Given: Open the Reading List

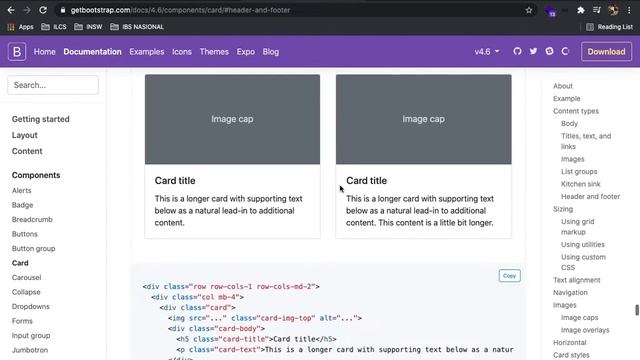Looking at the screenshot, I should (609, 27).
